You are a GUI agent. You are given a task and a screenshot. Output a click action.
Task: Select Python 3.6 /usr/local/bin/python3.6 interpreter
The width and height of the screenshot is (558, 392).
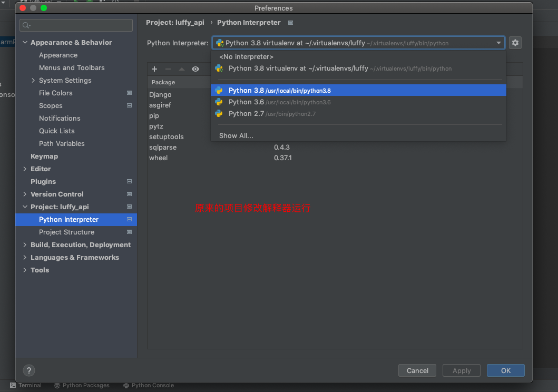click(x=358, y=102)
